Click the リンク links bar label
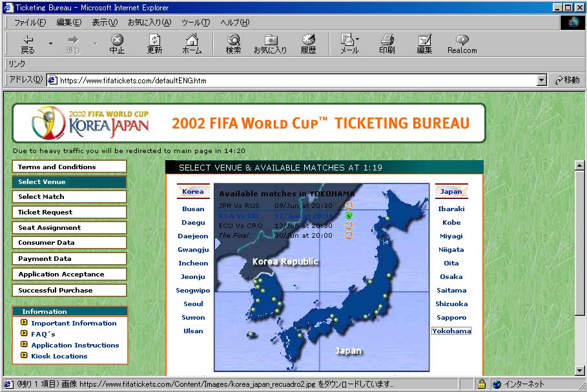The width and height of the screenshot is (587, 392). pyautogui.click(x=17, y=64)
